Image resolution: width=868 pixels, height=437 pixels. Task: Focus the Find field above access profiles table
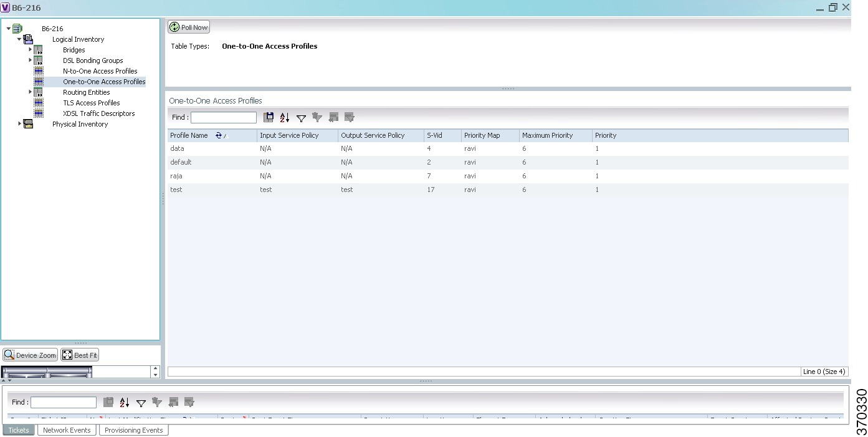224,117
